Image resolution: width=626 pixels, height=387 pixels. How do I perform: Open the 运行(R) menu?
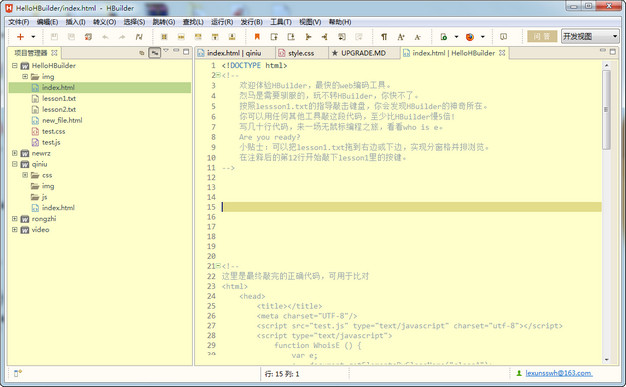[x=222, y=22]
